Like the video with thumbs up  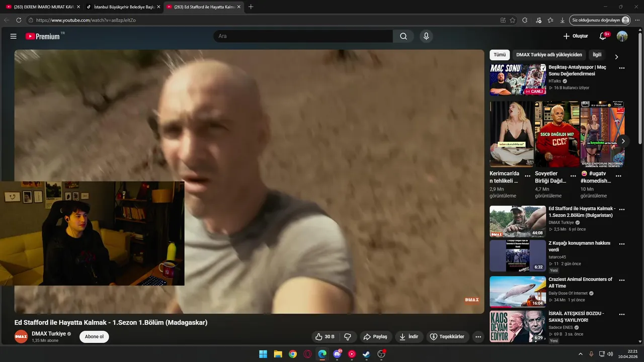pos(325,337)
